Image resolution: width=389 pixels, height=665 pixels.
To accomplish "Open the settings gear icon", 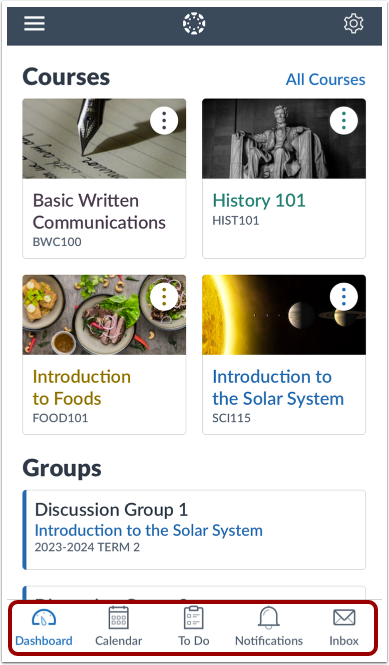I will click(353, 23).
